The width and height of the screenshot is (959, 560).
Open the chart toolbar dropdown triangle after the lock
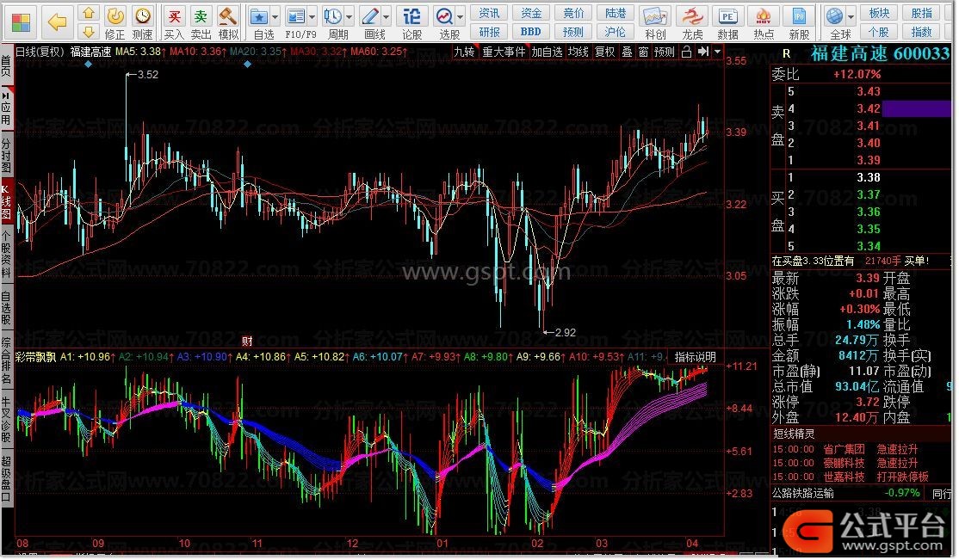click(717, 52)
